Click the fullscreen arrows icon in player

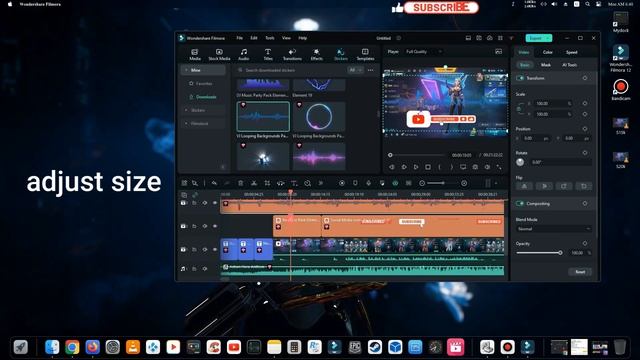[x=499, y=167]
